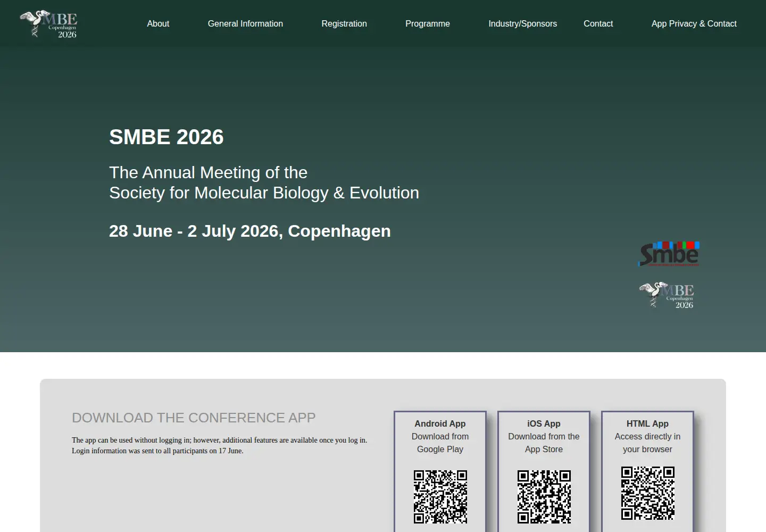Open the Android App Google Play link

pyautogui.click(x=440, y=436)
